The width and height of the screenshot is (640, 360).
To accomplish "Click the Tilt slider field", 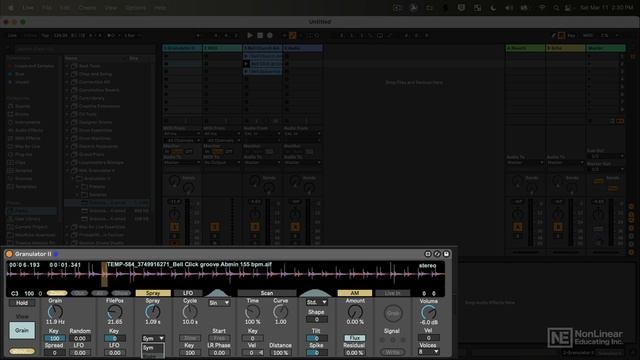I will click(x=316, y=338).
